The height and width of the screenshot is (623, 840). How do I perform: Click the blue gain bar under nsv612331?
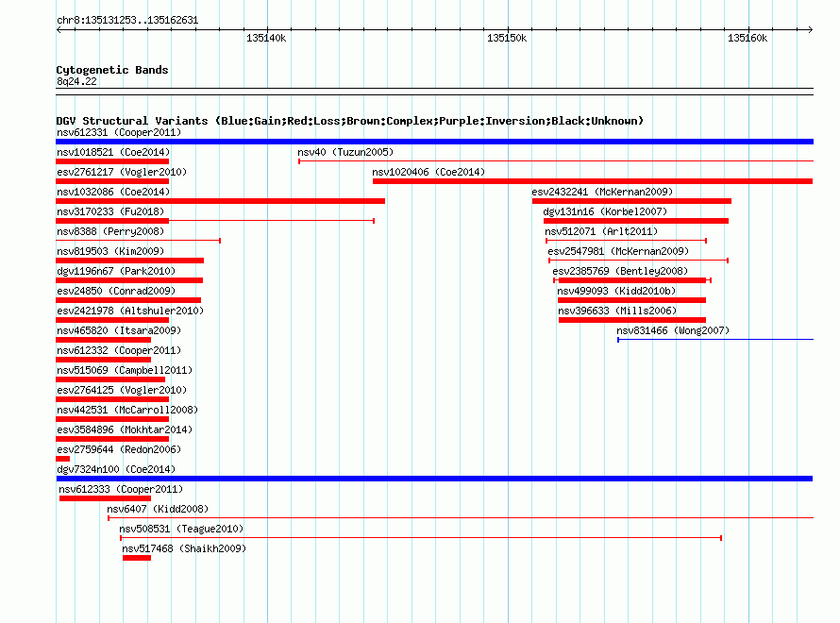tap(434, 142)
